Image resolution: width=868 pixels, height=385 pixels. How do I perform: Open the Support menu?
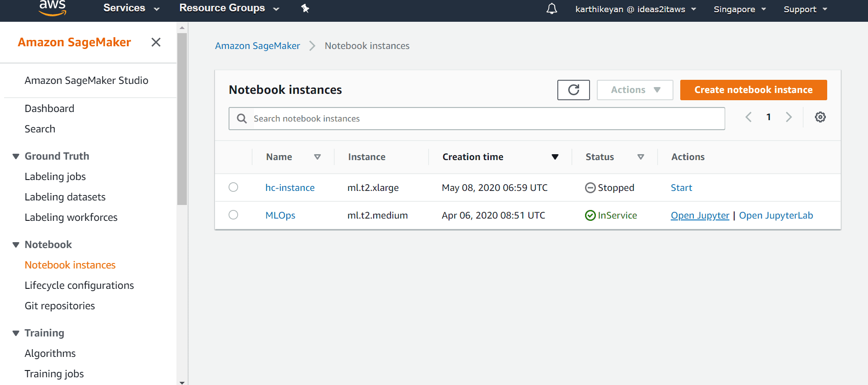(x=805, y=9)
